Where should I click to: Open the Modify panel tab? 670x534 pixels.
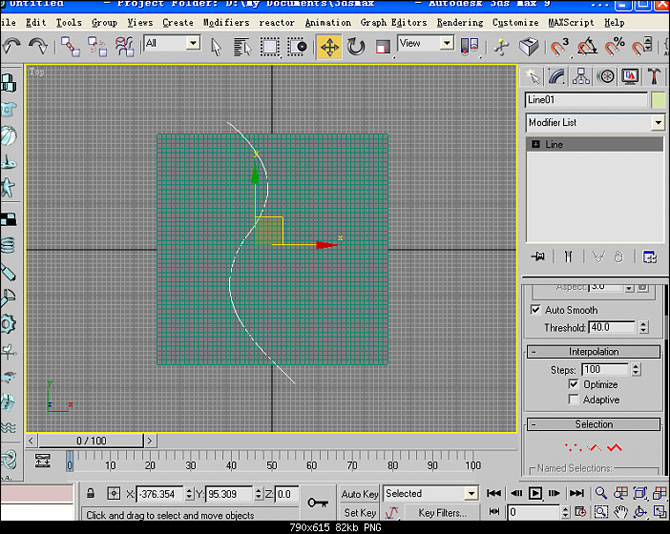point(557,76)
